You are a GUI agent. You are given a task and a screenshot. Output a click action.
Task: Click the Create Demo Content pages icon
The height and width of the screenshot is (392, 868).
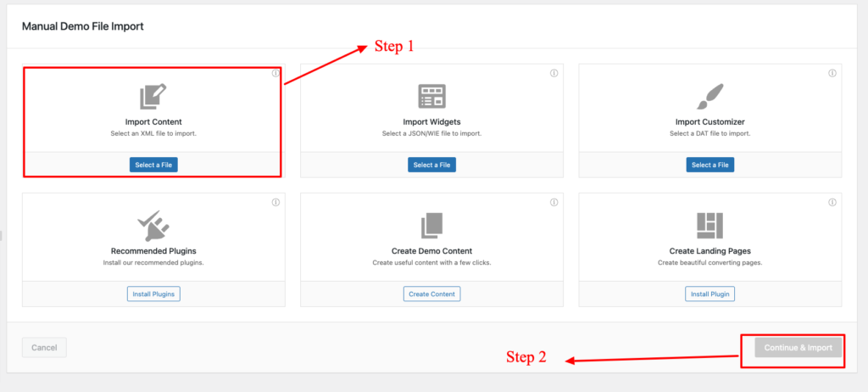point(431,227)
